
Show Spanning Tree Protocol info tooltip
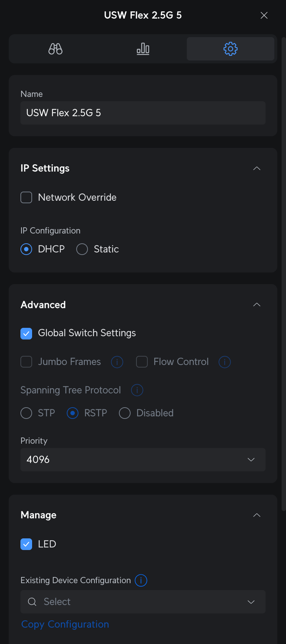click(137, 390)
